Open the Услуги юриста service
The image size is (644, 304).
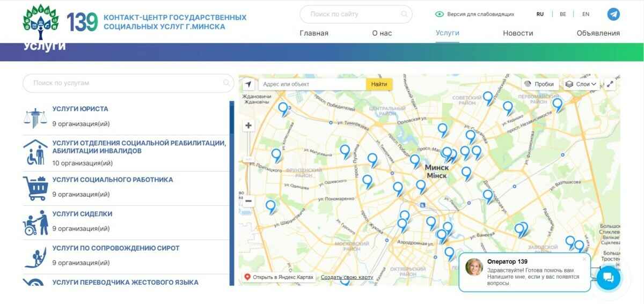click(x=80, y=109)
